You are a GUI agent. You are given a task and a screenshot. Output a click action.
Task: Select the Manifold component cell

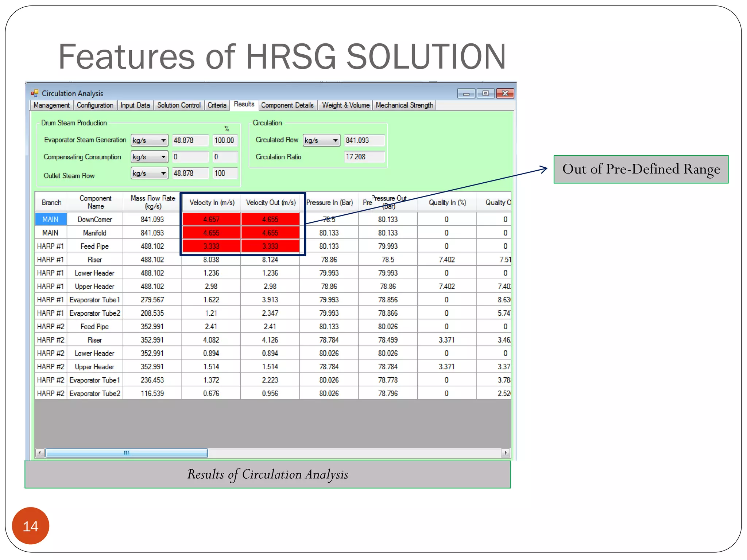(x=95, y=233)
